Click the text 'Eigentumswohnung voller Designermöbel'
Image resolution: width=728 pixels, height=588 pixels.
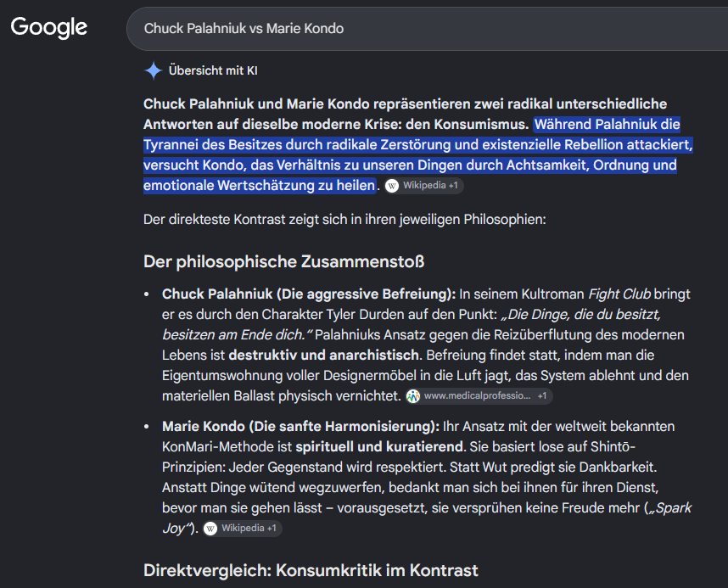pos(289,376)
